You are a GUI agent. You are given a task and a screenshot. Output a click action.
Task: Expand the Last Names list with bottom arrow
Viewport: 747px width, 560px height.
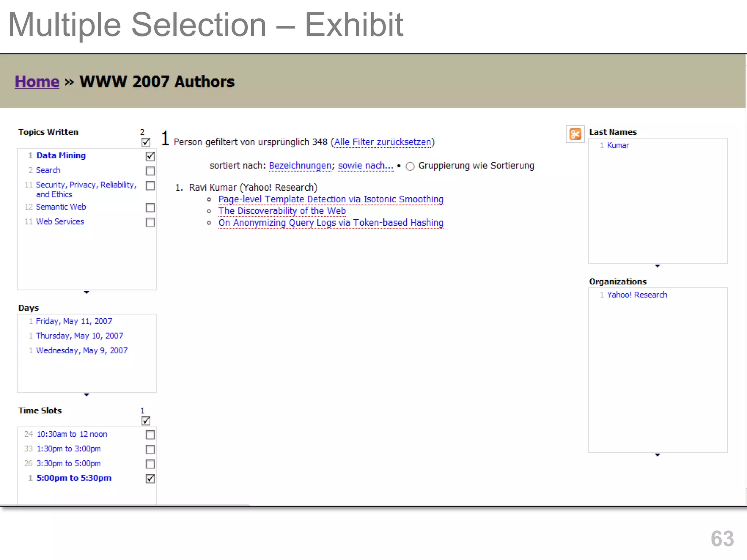coord(657,266)
